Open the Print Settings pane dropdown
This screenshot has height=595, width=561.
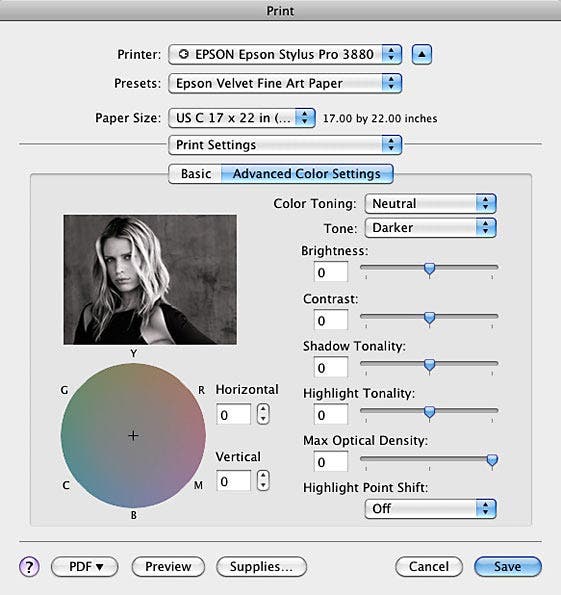coord(285,145)
